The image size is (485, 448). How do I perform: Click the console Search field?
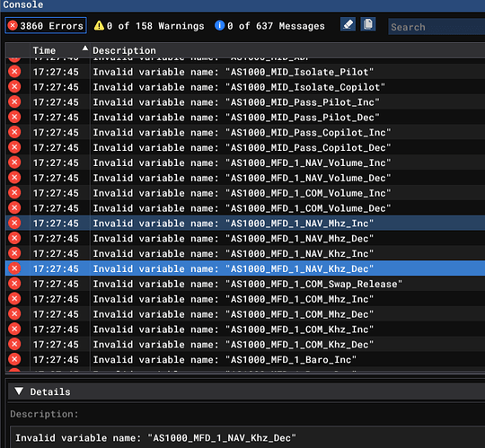tap(436, 27)
